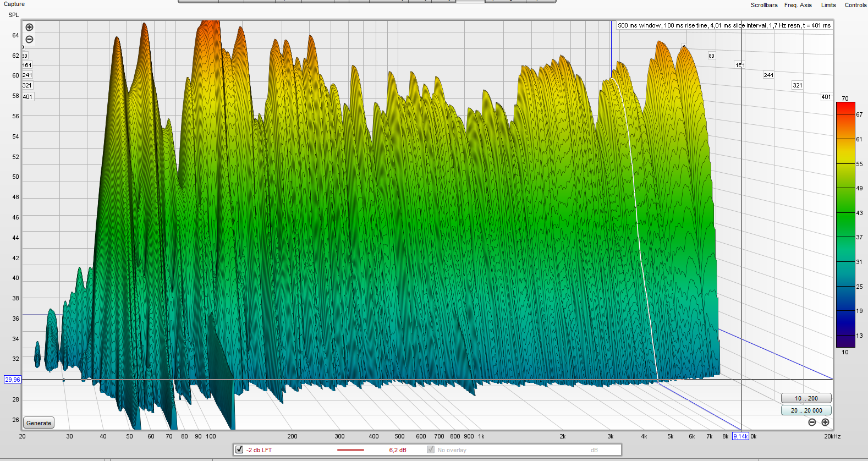Zoom in the frequency axis

[825, 422]
